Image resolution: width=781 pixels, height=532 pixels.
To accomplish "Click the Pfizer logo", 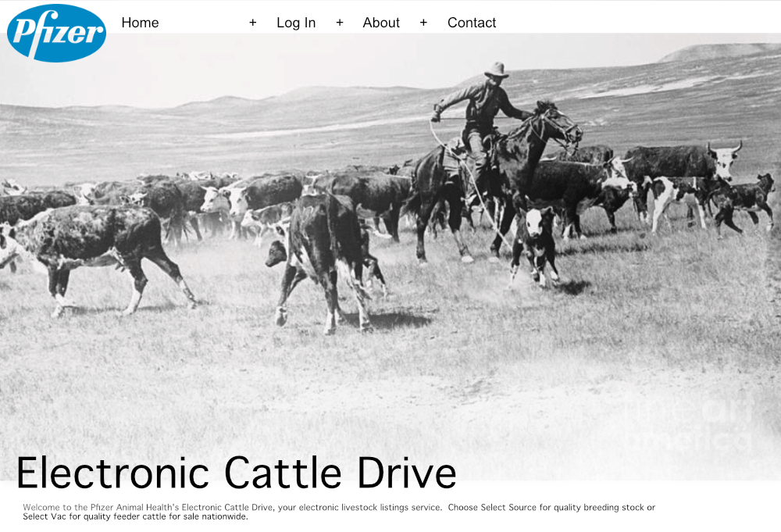I will click(56, 33).
